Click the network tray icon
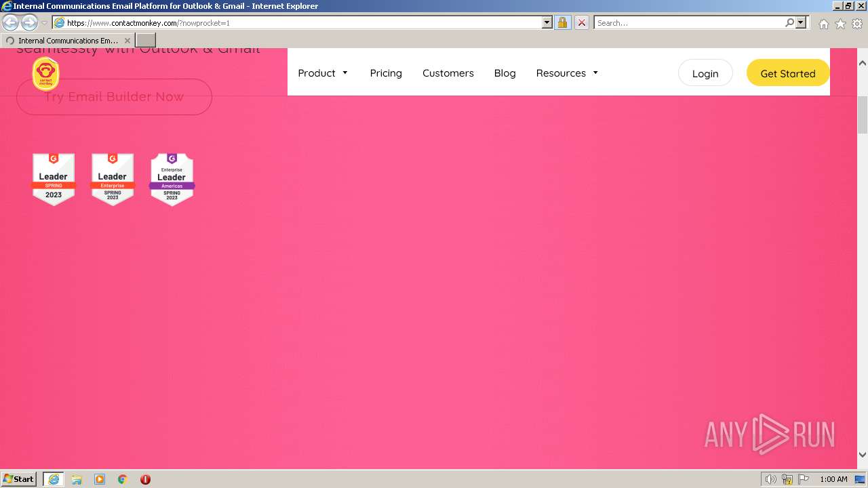 pos(787,479)
